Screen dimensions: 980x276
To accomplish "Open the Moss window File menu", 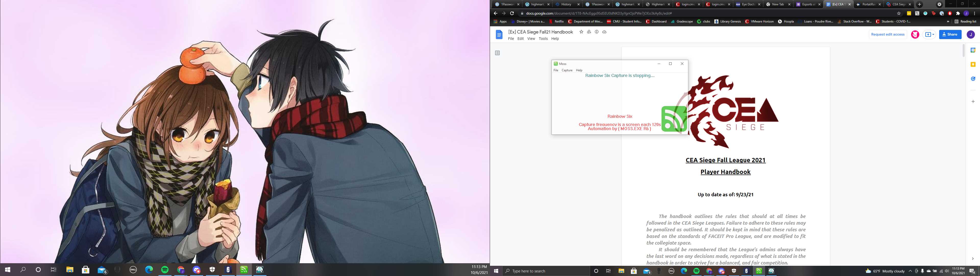I will pyautogui.click(x=556, y=70).
